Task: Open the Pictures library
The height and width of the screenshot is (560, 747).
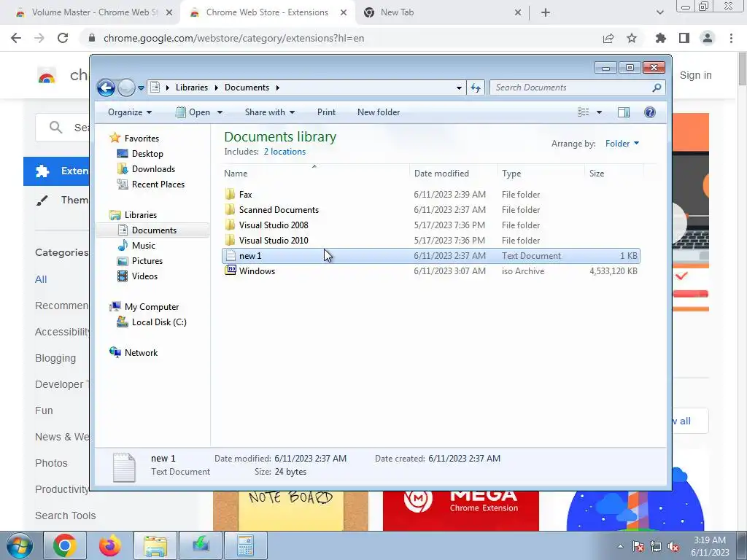Action: 147,261
